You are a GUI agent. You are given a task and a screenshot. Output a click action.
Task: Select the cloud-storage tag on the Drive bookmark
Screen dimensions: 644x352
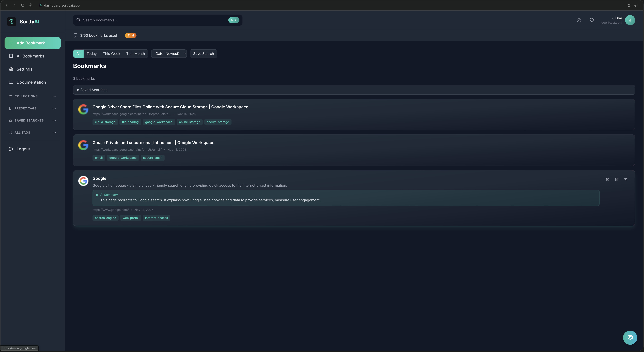tap(105, 122)
